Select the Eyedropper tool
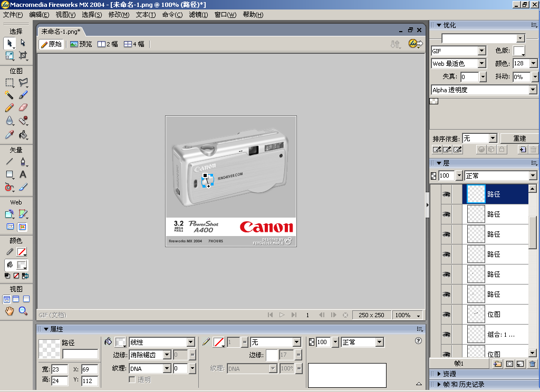Screen dimensions: 540x392 tap(9, 134)
